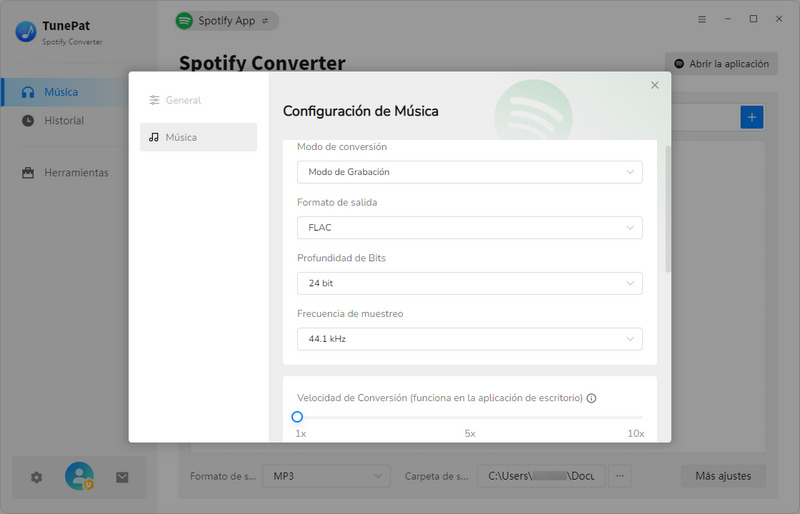Image resolution: width=800 pixels, height=514 pixels.
Task: Click the sliders icon beside General
Action: (154, 100)
